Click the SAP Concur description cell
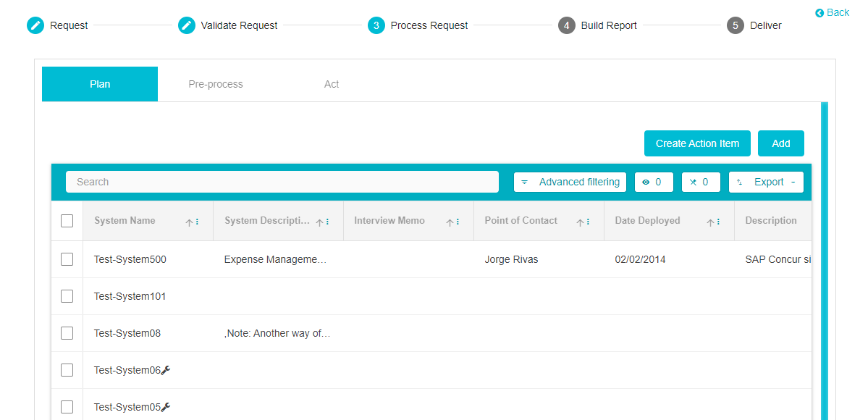This screenshot has height=420, width=868. tap(778, 259)
